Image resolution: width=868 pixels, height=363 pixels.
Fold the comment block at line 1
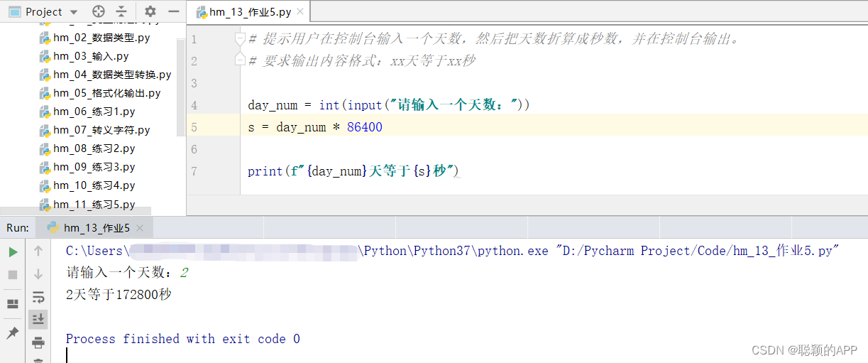[x=240, y=38]
